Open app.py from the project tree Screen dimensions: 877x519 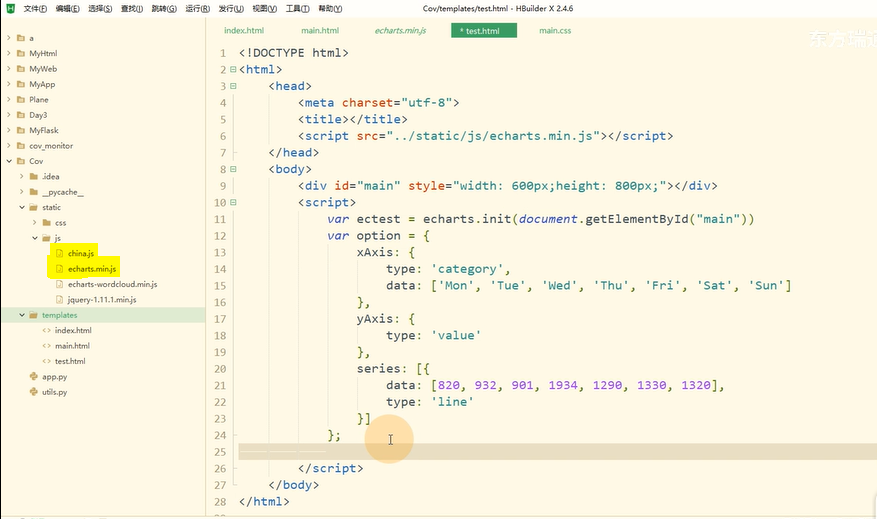(54, 377)
